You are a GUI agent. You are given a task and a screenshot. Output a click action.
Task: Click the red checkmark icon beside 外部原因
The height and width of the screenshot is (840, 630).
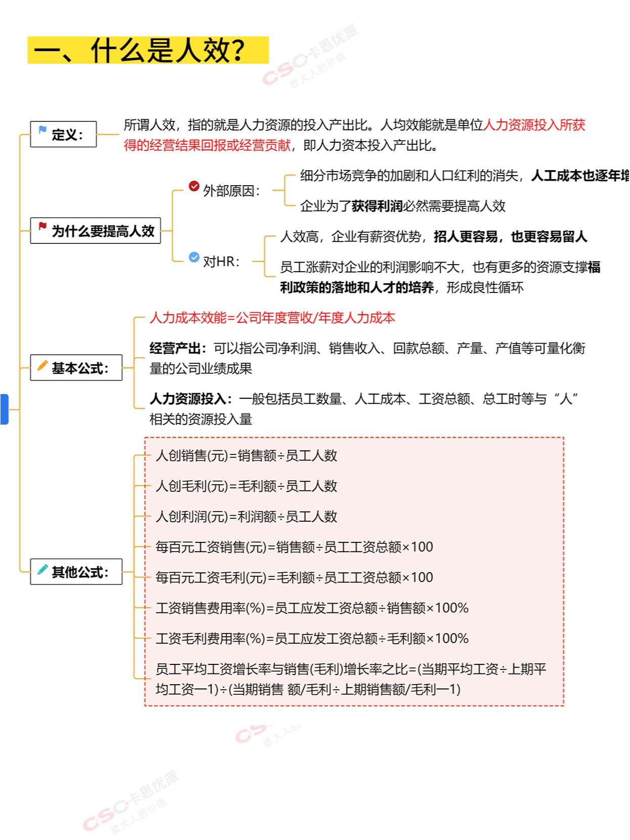point(194,186)
